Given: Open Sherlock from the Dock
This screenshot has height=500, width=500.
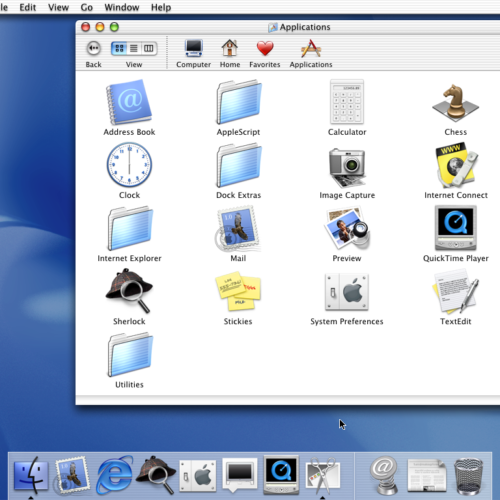Looking at the screenshot, I should pos(156,475).
